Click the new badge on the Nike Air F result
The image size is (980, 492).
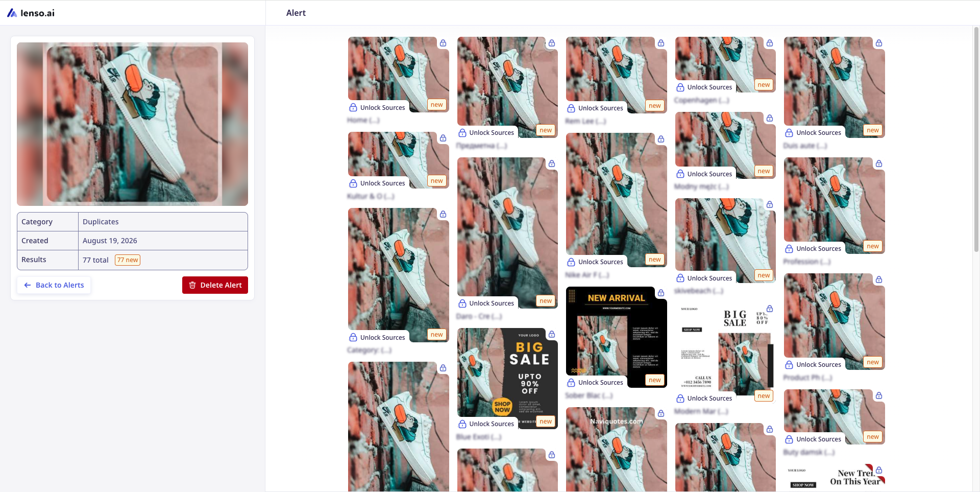[x=655, y=260]
